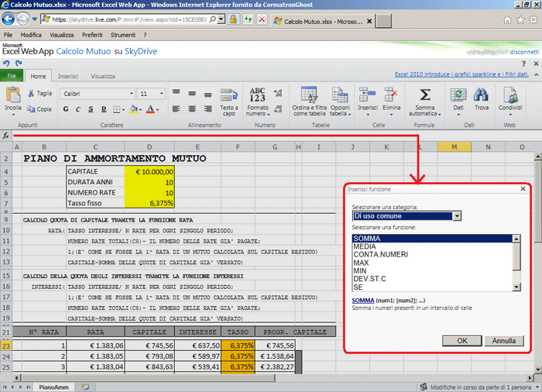Increase decimal places icon

point(278,93)
